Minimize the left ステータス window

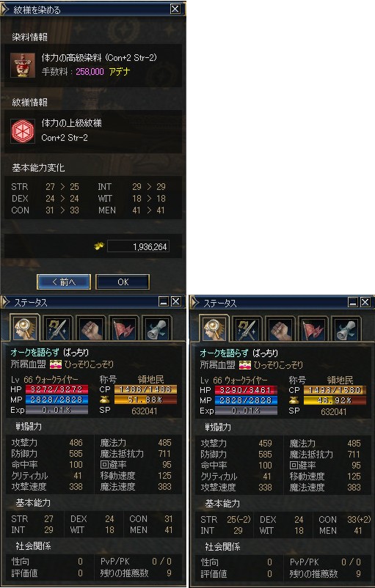coord(164,301)
